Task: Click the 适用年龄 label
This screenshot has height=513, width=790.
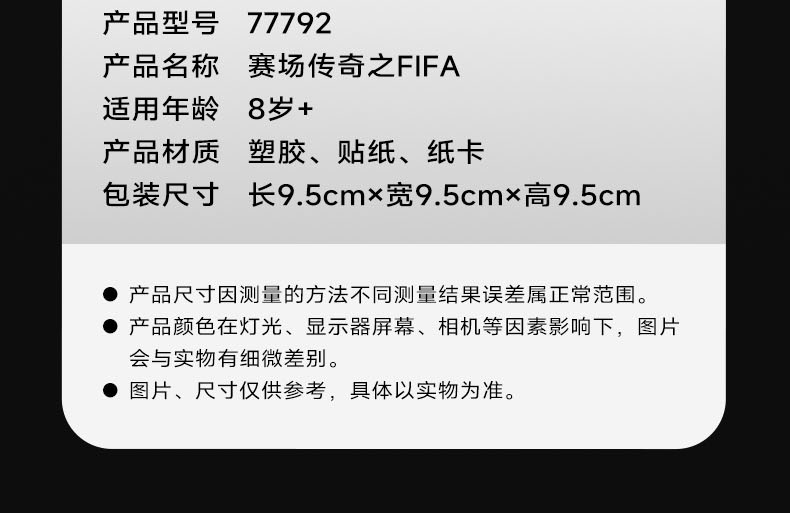Action: click(161, 109)
